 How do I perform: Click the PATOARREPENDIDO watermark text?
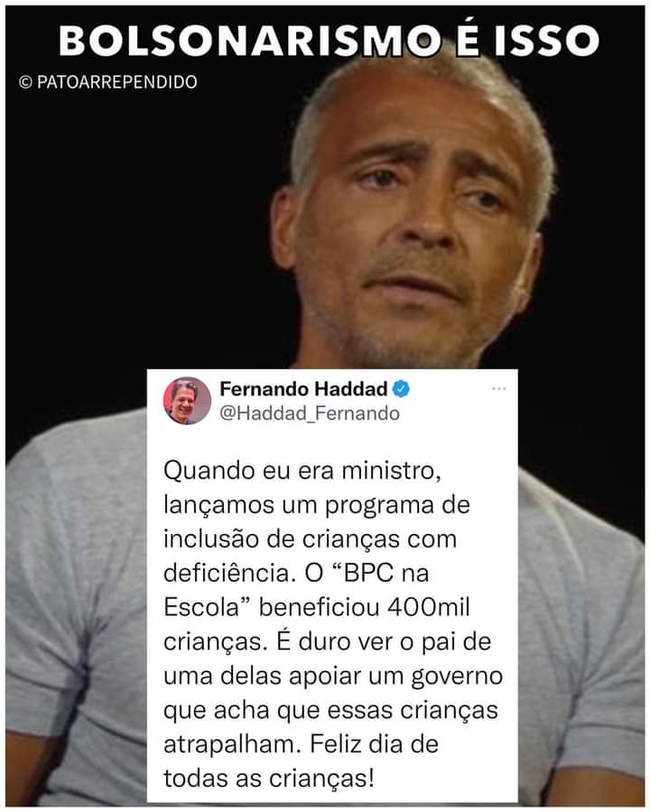117,82
